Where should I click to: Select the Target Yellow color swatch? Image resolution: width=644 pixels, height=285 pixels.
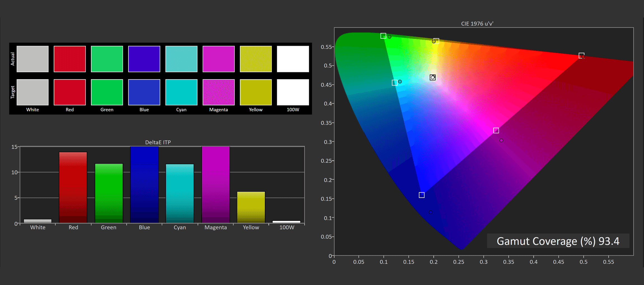click(x=256, y=92)
